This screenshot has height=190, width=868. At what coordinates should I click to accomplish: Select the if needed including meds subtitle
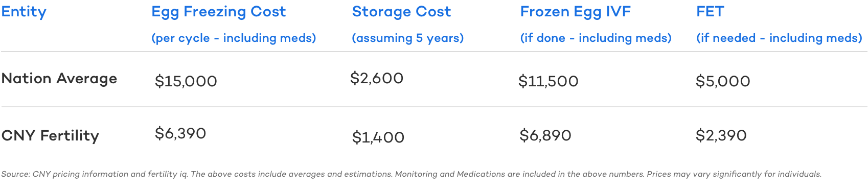(779, 38)
